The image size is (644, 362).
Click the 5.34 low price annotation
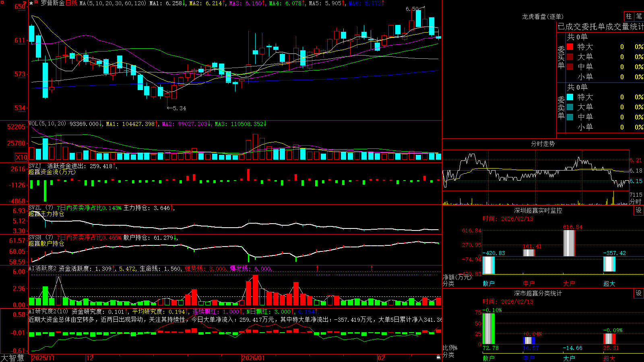point(180,108)
